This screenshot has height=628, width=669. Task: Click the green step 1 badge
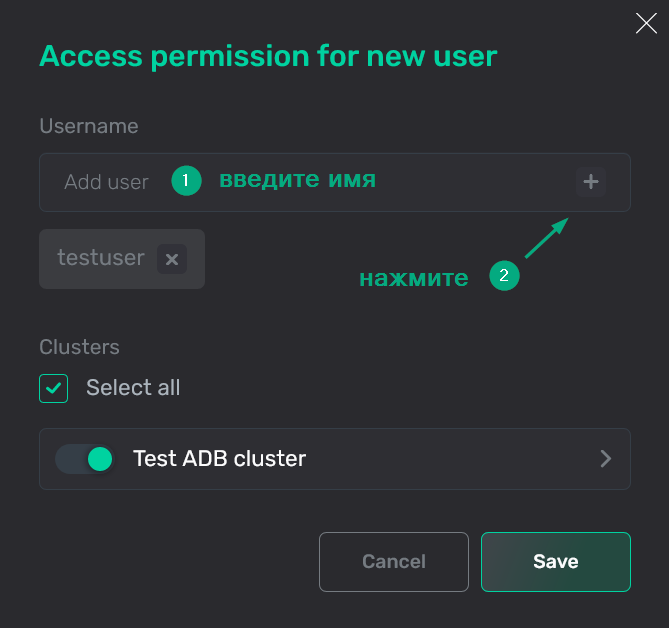coord(186,181)
